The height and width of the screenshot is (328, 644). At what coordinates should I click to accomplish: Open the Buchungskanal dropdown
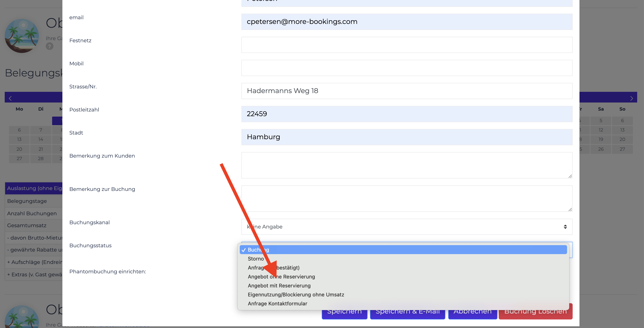click(407, 227)
